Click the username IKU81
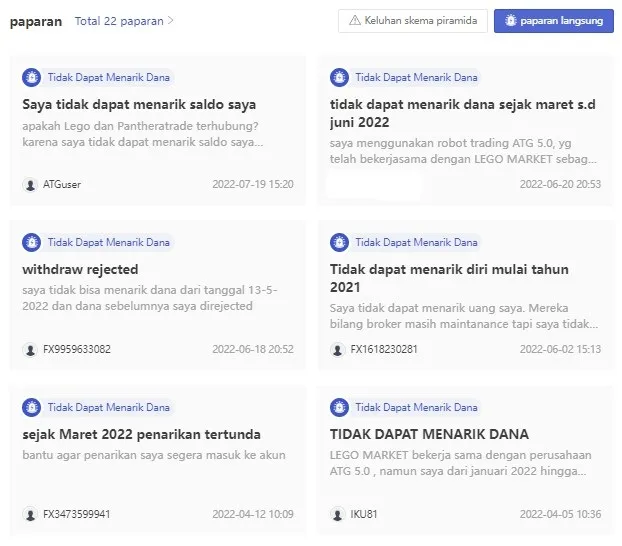The height and width of the screenshot is (546, 622). pyautogui.click(x=364, y=515)
